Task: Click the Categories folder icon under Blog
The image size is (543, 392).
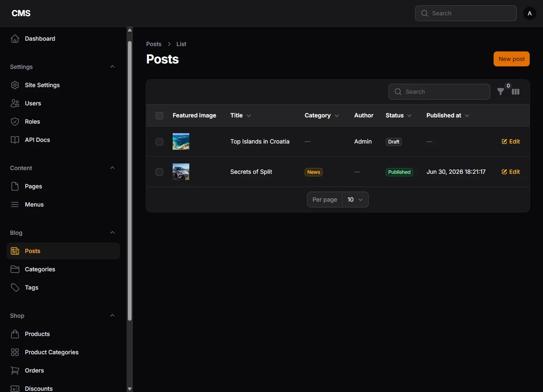Action: click(x=15, y=269)
